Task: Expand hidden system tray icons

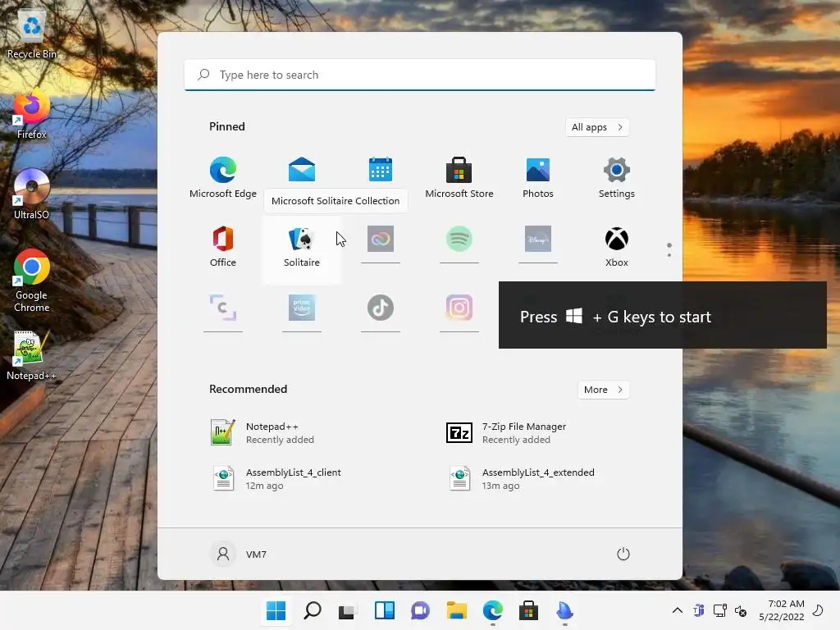Action: (x=677, y=610)
